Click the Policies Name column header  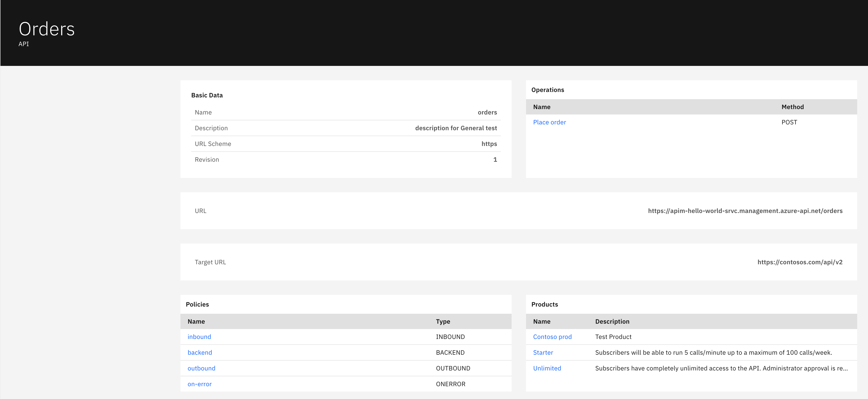[196, 322]
